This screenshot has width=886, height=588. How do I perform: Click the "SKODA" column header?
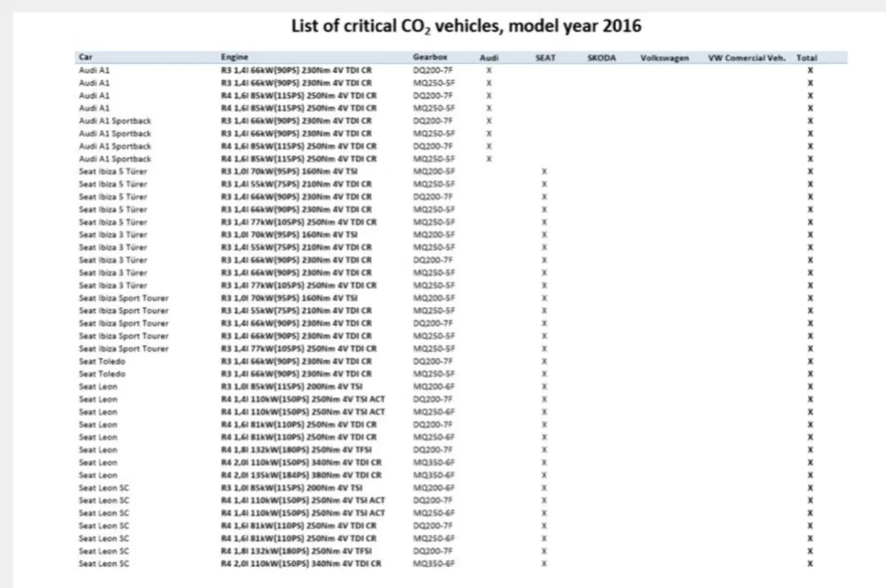[602, 58]
